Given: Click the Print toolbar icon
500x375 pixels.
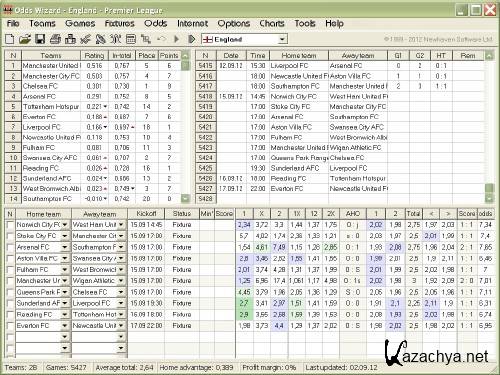Looking at the screenshot, I should pyautogui.click(x=55, y=39).
